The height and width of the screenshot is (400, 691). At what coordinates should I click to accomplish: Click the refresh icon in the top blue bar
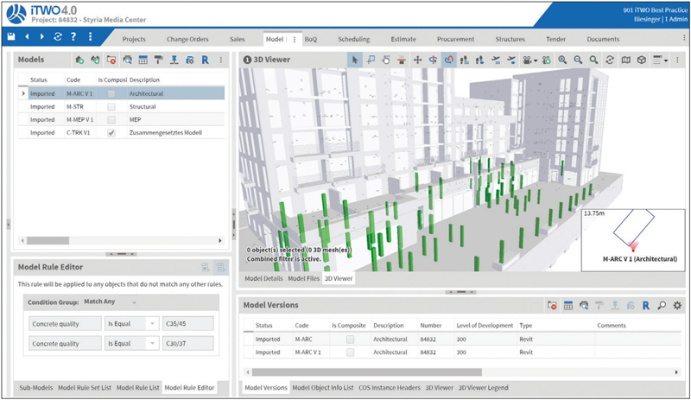(58, 37)
